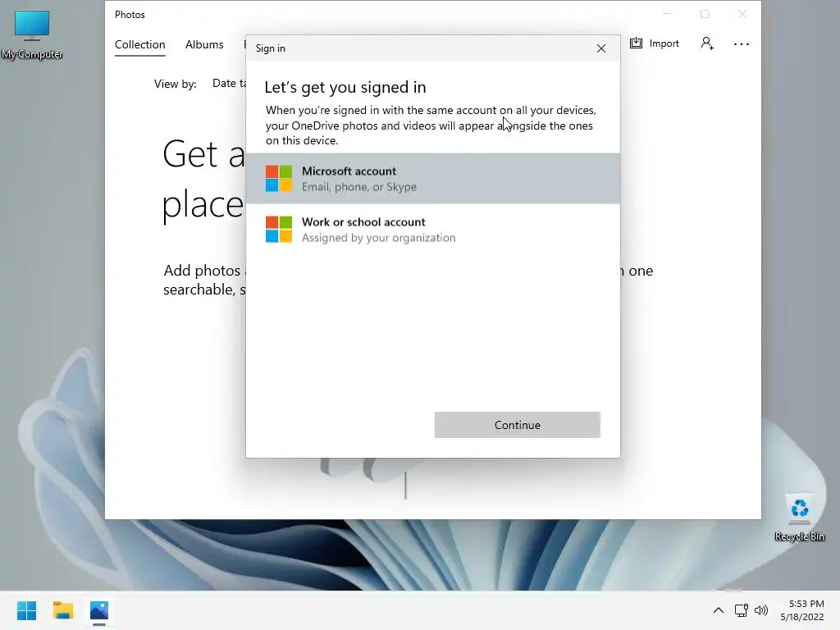Image resolution: width=840 pixels, height=630 pixels.
Task: Click the 'Photos' window title text
Action: coord(130,15)
